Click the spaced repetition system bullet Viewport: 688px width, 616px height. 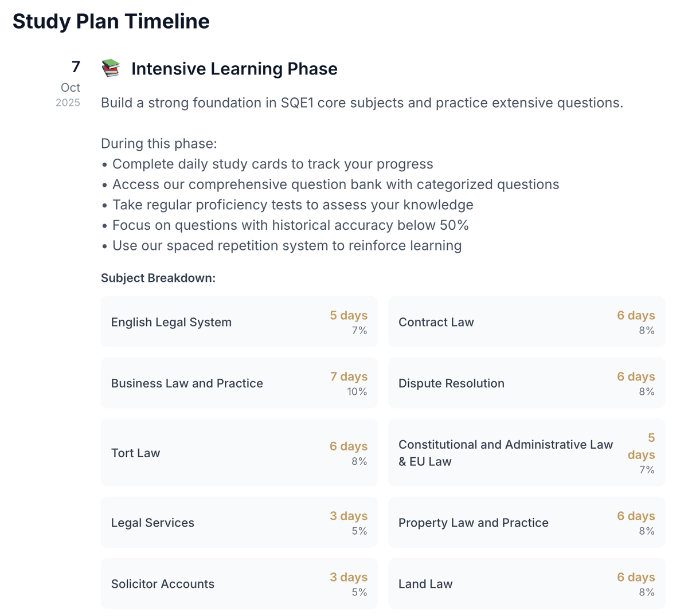tap(287, 246)
